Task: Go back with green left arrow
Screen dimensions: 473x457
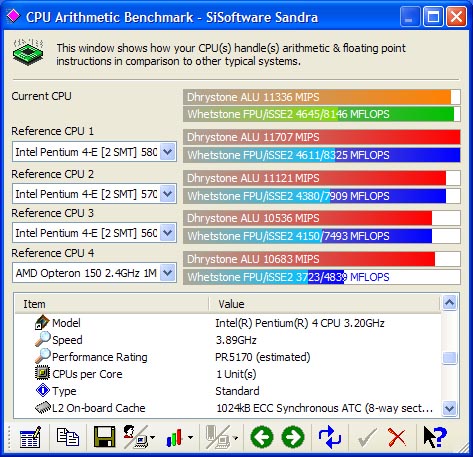Action: pos(262,437)
